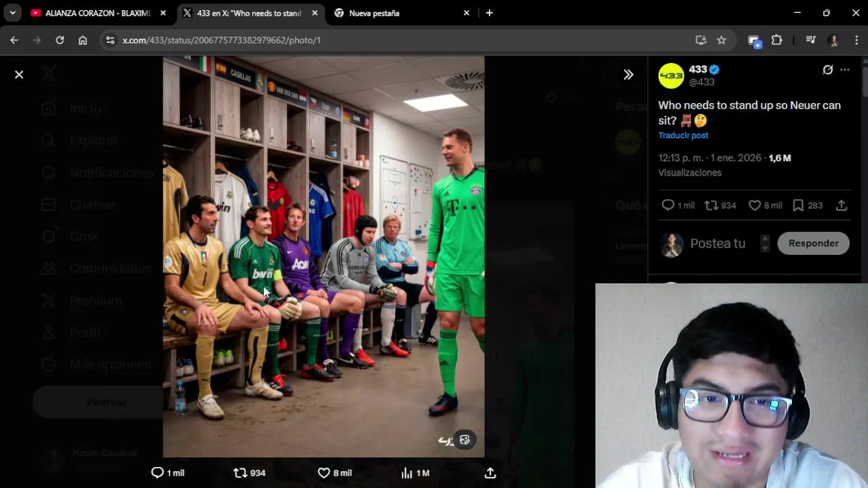Open the 433 account name link
868x488 pixels.
tap(698, 69)
